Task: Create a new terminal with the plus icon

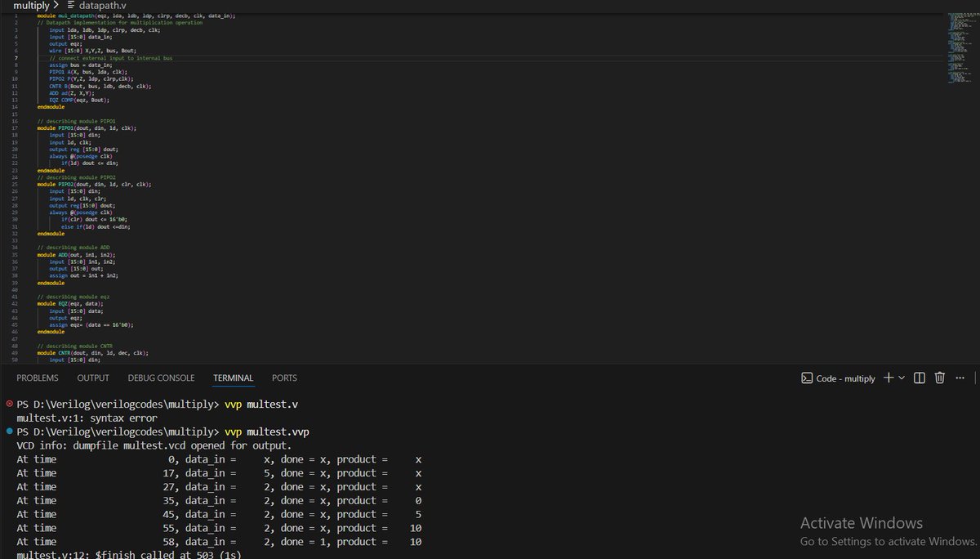Action: click(x=889, y=378)
